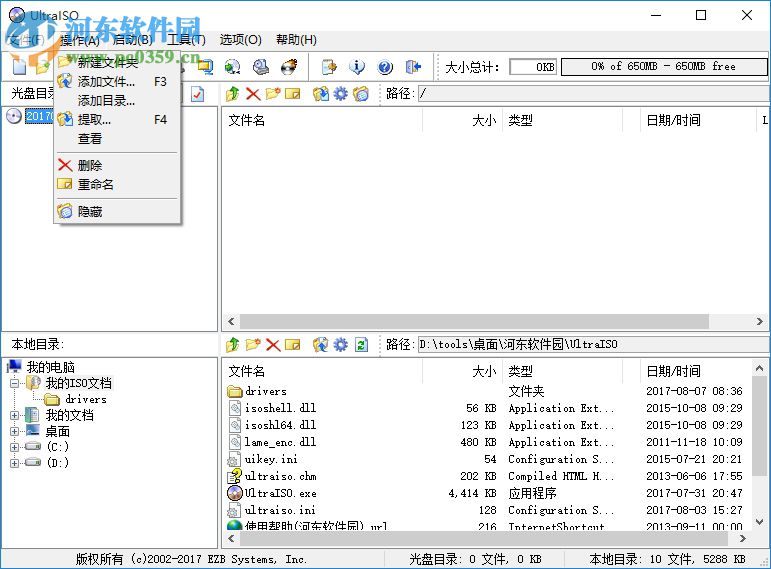Image resolution: width=771 pixels, height=569 pixels.
Task: Choose 隐藏 from the menu
Action: (x=117, y=211)
